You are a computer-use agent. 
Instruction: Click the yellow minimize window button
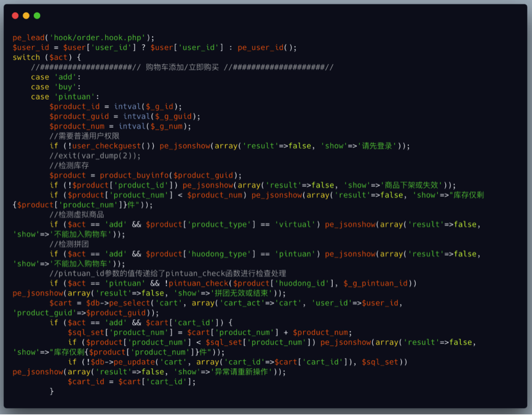pyautogui.click(x=26, y=15)
